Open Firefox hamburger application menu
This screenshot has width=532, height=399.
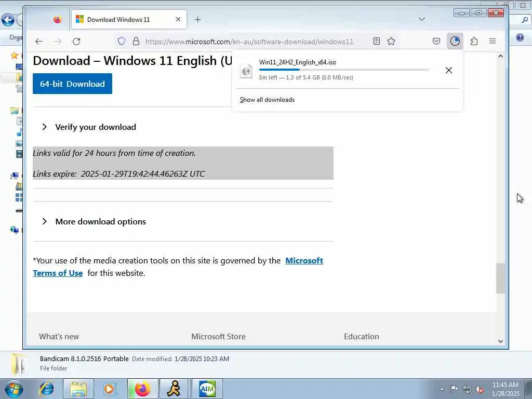coord(493,42)
